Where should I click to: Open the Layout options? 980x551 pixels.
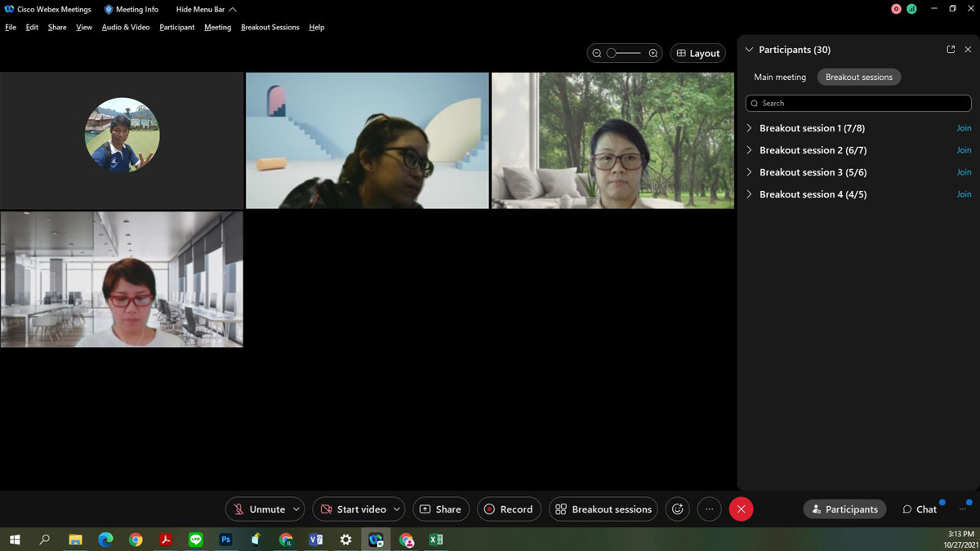coord(698,53)
